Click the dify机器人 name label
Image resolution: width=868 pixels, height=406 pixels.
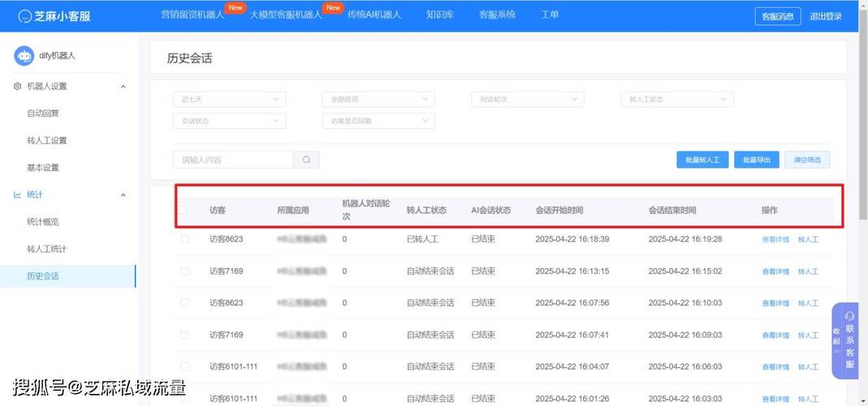[x=57, y=56]
